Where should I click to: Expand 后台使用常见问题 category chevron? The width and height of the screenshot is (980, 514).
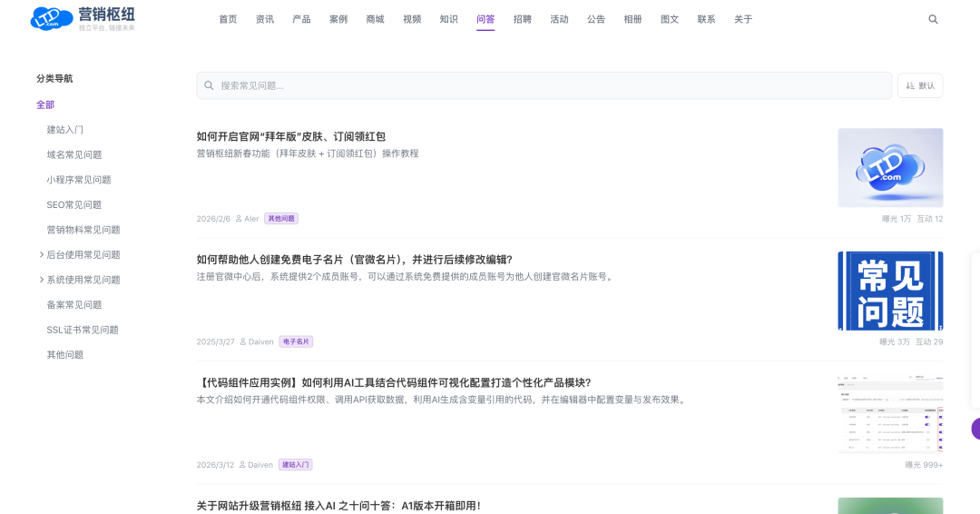point(41,254)
